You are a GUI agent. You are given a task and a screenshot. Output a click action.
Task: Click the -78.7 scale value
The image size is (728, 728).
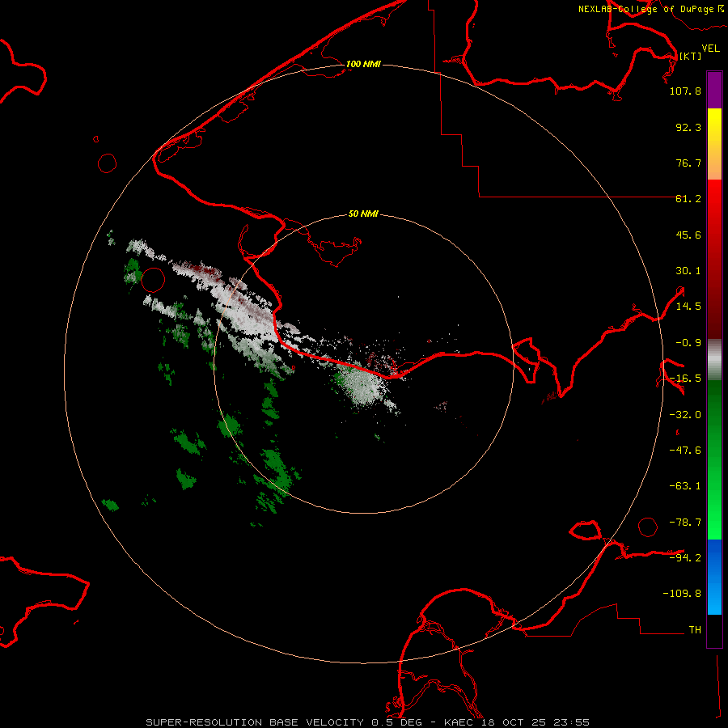685,523
